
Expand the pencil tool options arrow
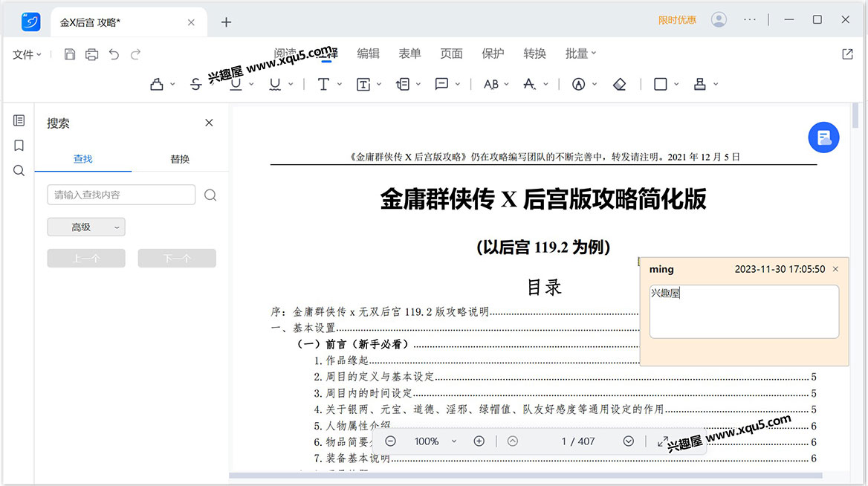click(x=595, y=84)
